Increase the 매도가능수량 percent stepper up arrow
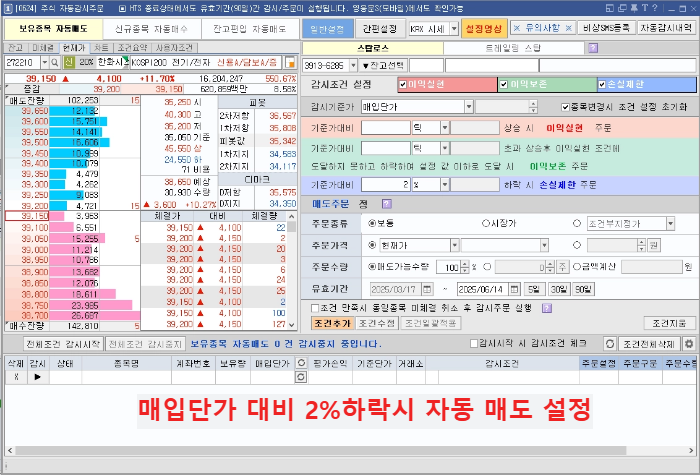700x475 pixels. [x=465, y=264]
